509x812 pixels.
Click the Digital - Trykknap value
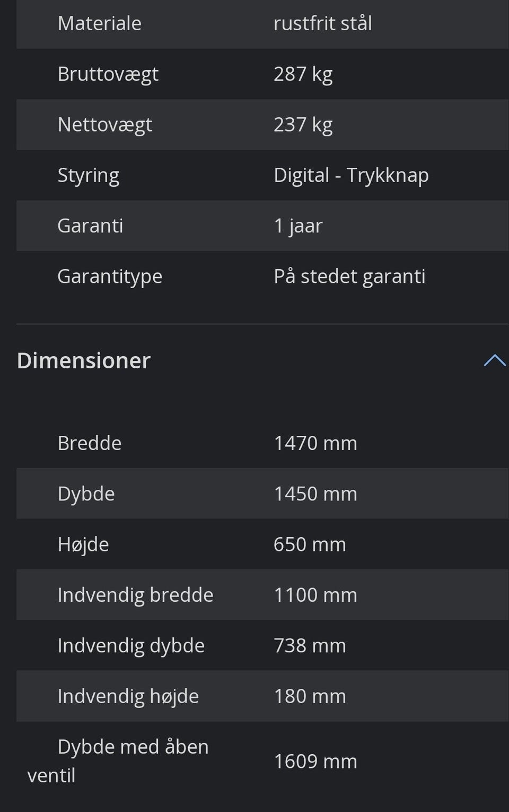point(351,175)
